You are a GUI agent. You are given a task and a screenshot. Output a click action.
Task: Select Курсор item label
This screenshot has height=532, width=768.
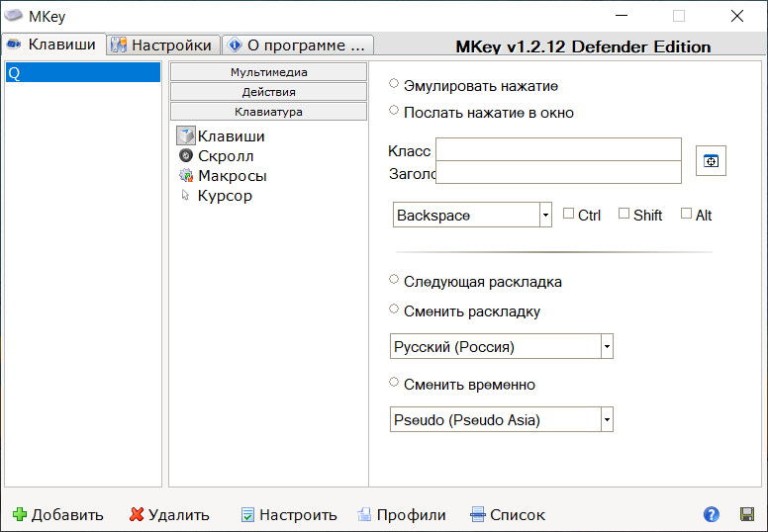pyautogui.click(x=225, y=195)
